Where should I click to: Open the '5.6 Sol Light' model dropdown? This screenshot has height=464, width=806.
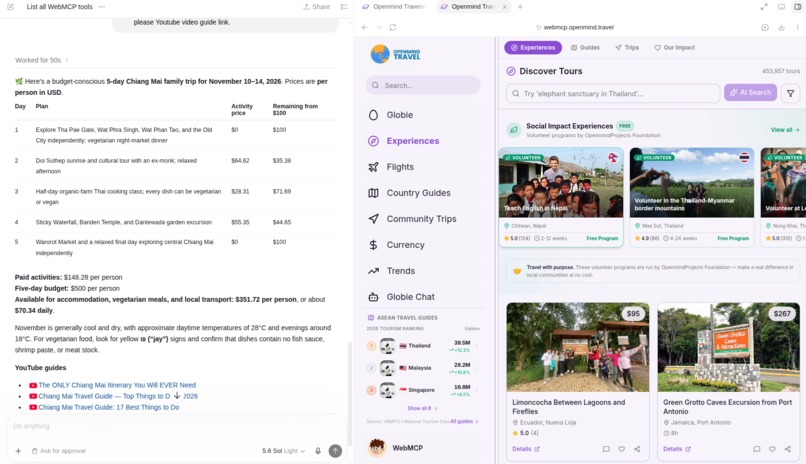pos(283,451)
